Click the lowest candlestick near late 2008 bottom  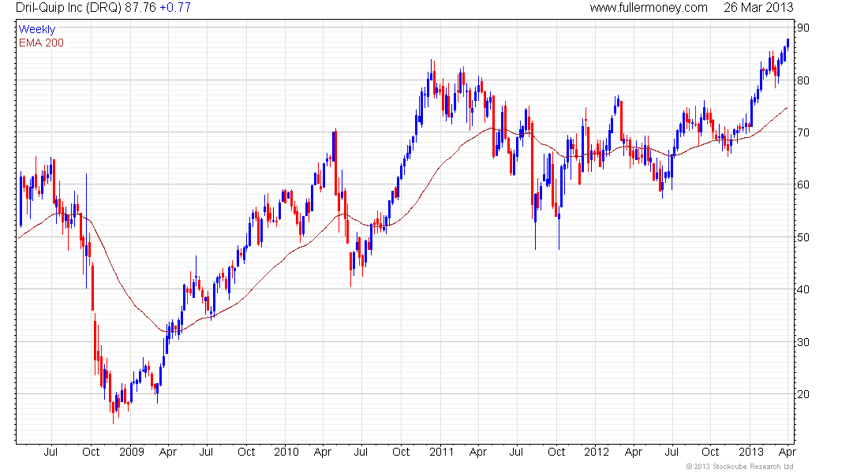coord(114,408)
